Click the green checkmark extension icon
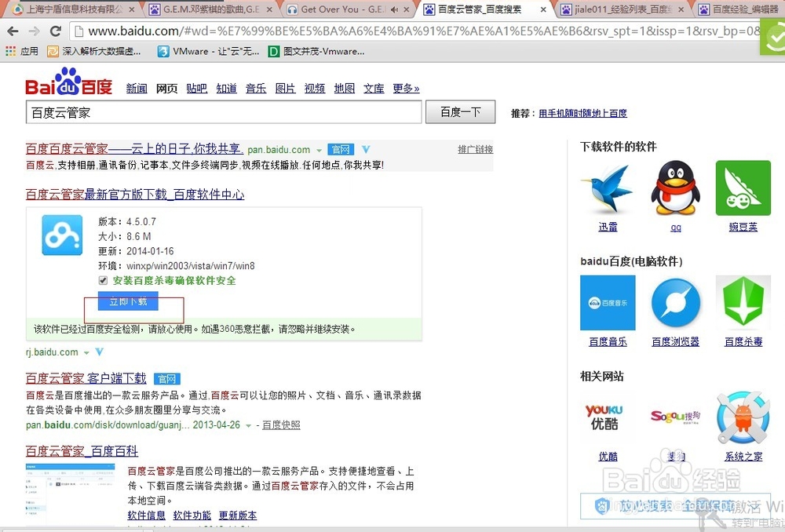This screenshot has width=785, height=532. pos(773,37)
